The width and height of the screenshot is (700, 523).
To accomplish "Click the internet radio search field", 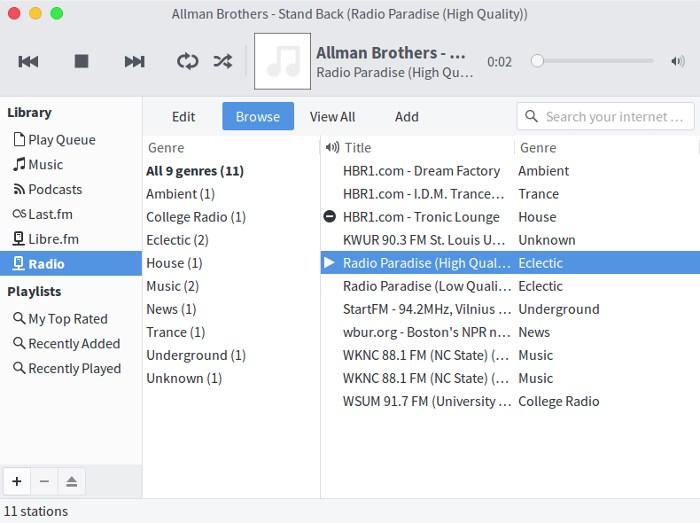I will pyautogui.click(x=614, y=117).
